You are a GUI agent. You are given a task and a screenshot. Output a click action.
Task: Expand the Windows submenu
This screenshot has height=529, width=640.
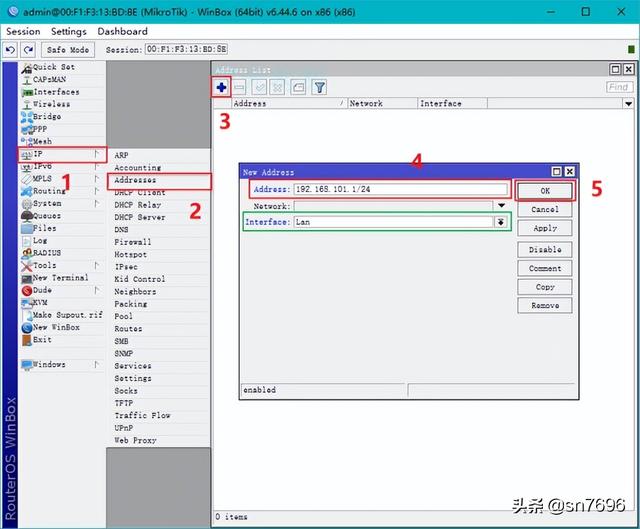pyautogui.click(x=63, y=365)
